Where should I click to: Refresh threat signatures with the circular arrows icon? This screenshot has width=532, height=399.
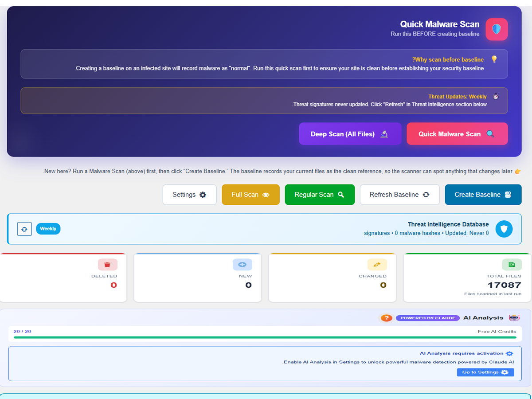click(x=24, y=229)
